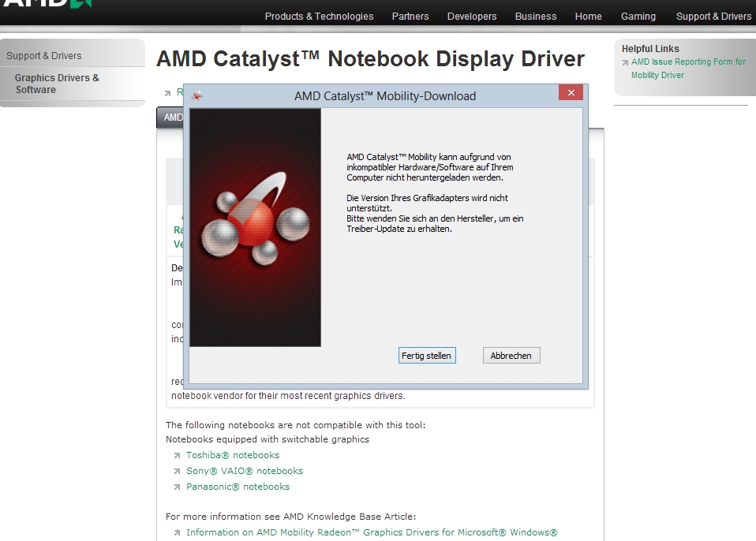756x541 pixels.
Task: Close the AMD Catalyst Mobility-Download dialog
Action: tap(571, 92)
